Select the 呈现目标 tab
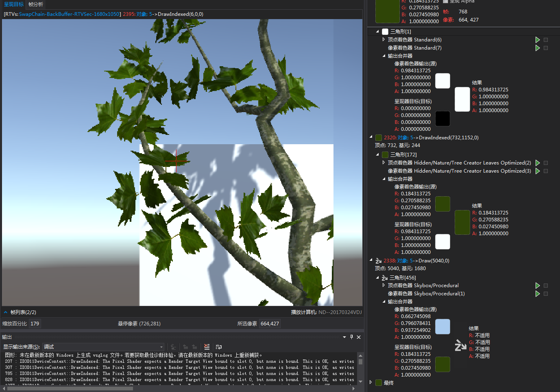Image resolution: width=560 pixels, height=392 pixels. [13, 4]
